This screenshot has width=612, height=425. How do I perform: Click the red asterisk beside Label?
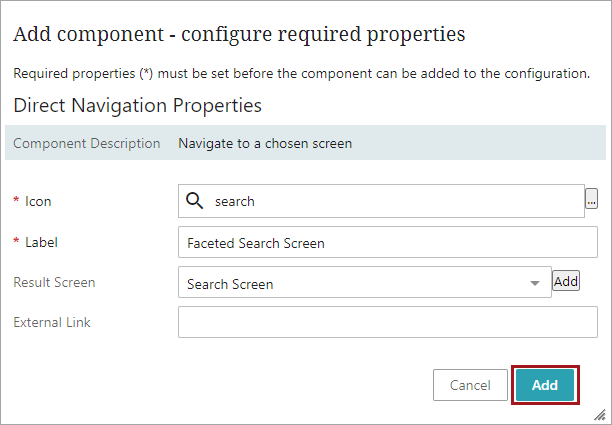tap(16, 243)
